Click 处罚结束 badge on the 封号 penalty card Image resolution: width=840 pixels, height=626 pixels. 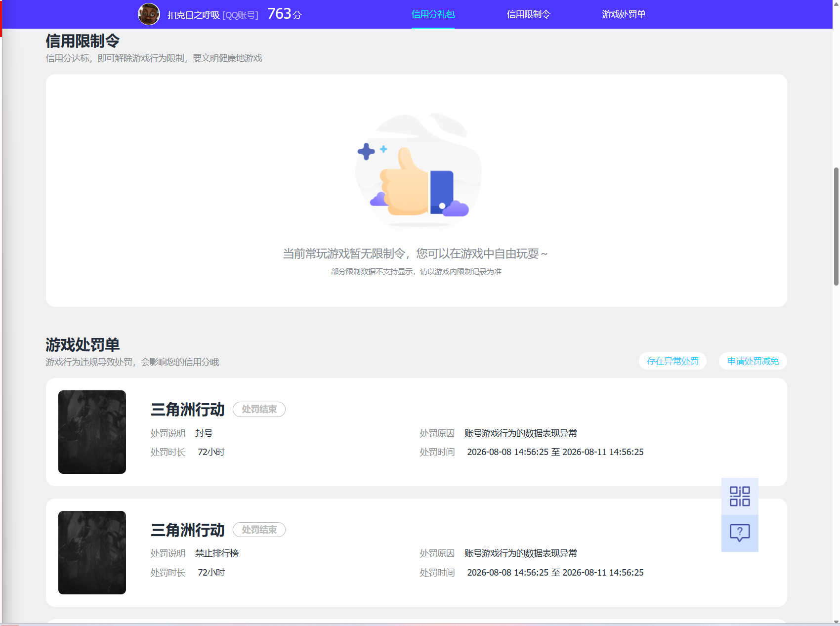click(259, 410)
